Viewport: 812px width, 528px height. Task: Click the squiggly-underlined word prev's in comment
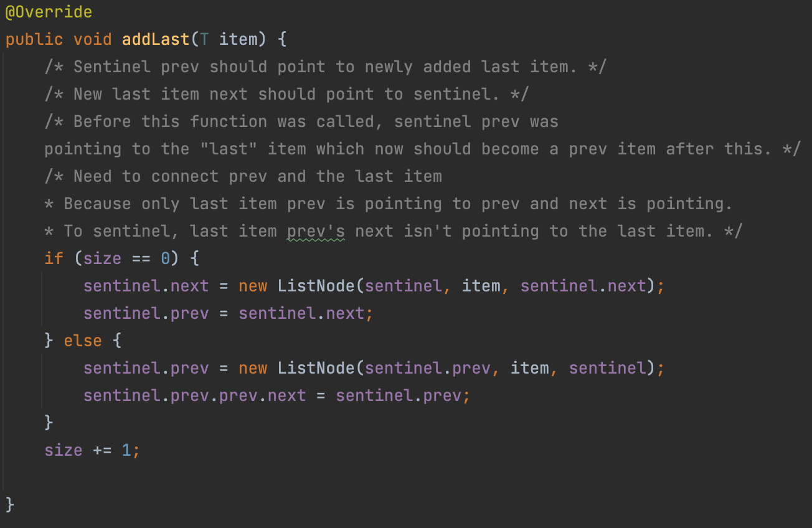[x=316, y=231]
